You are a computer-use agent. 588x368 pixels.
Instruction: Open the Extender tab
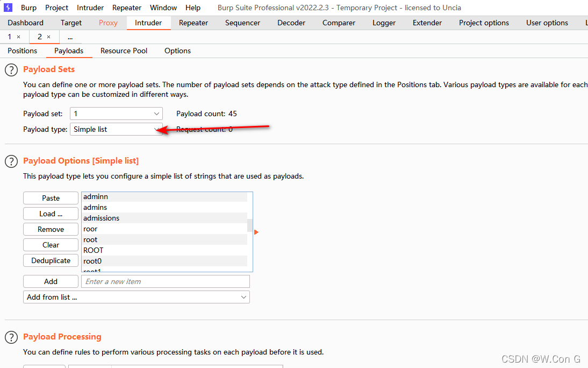coord(427,23)
